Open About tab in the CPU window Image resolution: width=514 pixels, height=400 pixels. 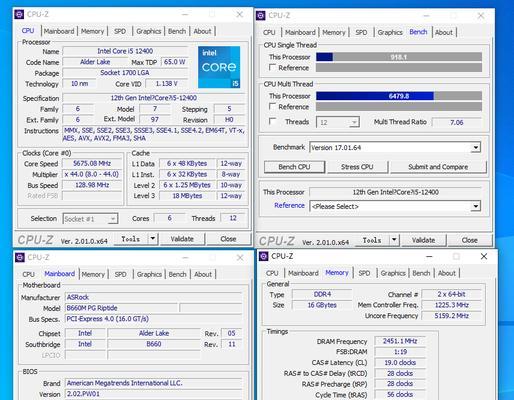(x=202, y=31)
